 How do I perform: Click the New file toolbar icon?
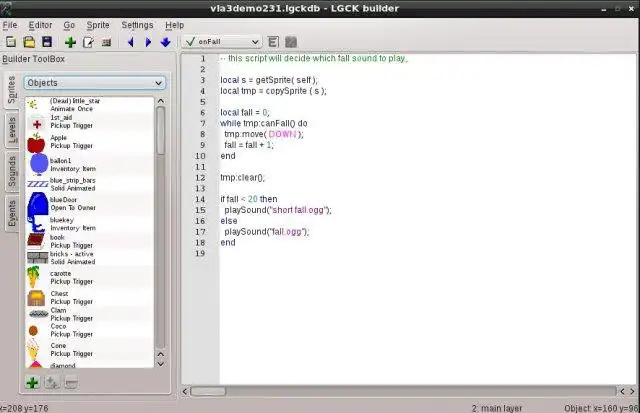(11, 42)
